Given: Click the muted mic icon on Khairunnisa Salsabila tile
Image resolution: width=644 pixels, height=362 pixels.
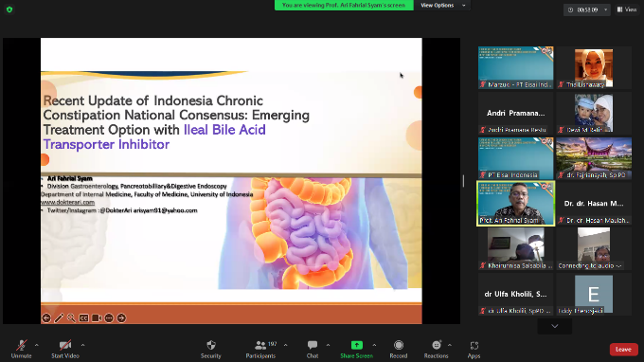Looking at the screenshot, I should [483, 266].
